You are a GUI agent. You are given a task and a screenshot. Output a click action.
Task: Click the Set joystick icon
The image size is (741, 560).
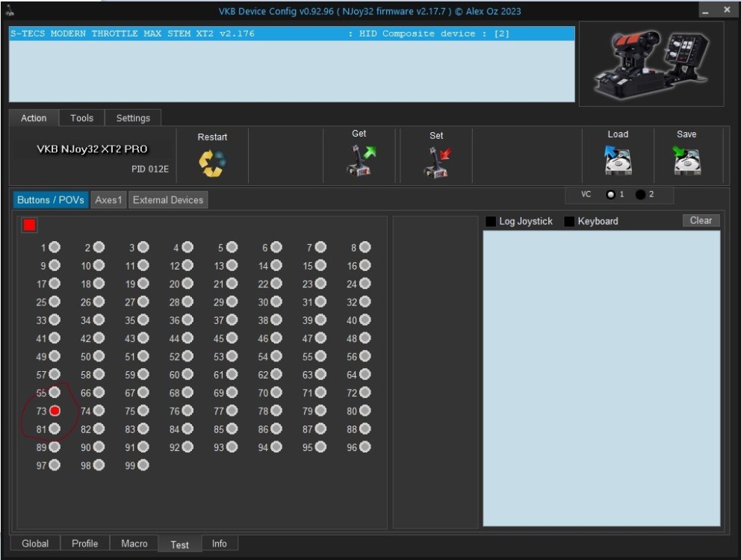tap(436, 162)
